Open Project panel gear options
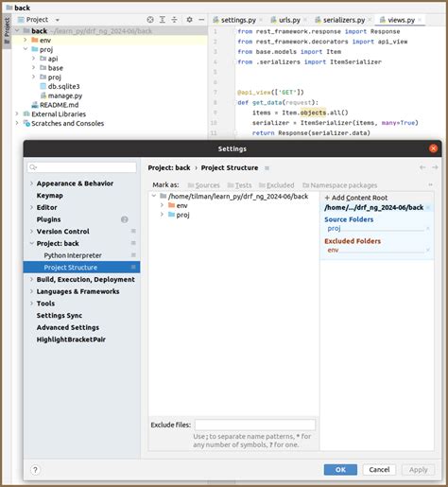Viewport: 448px width, 487px height. pos(189,20)
